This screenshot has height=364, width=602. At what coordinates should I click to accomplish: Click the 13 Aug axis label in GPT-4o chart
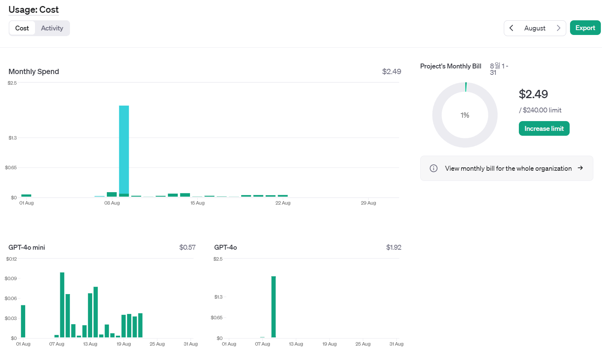[x=296, y=344]
